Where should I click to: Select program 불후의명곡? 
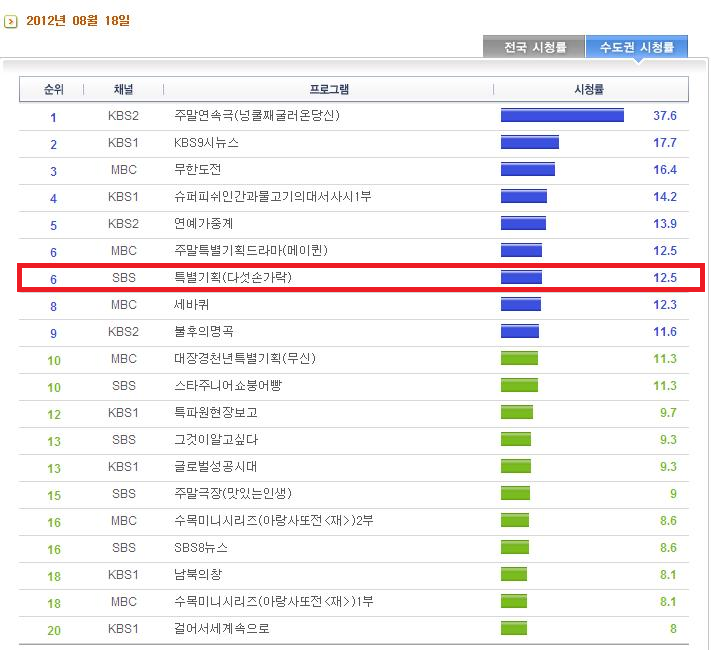point(204,332)
